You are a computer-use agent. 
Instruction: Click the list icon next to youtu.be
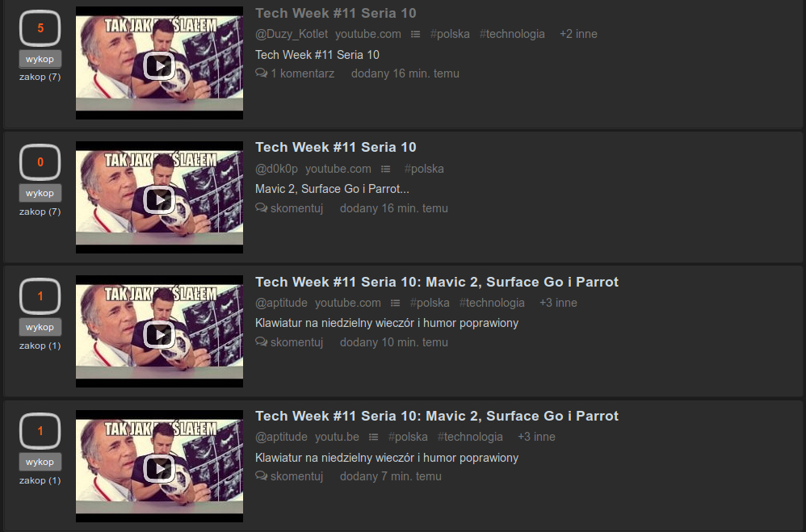point(374,437)
